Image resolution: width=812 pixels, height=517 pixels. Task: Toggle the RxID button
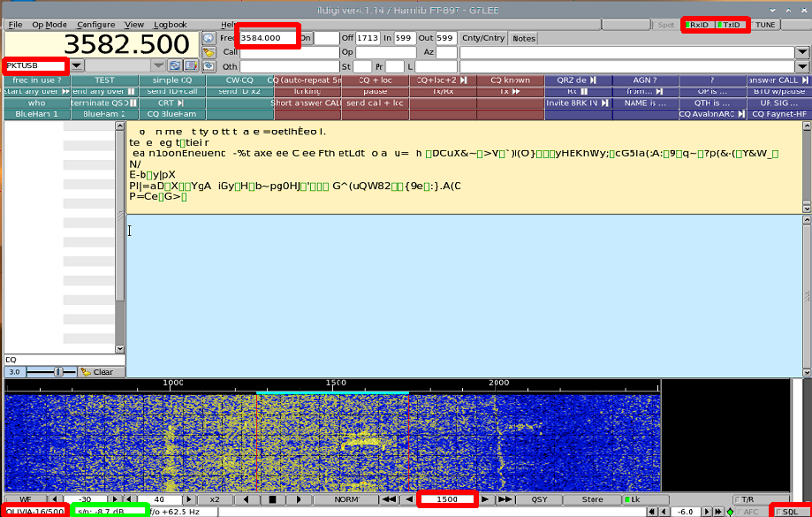701,25
